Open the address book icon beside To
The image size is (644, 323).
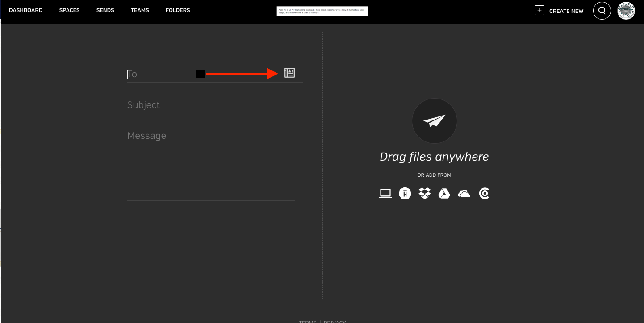[x=289, y=72]
